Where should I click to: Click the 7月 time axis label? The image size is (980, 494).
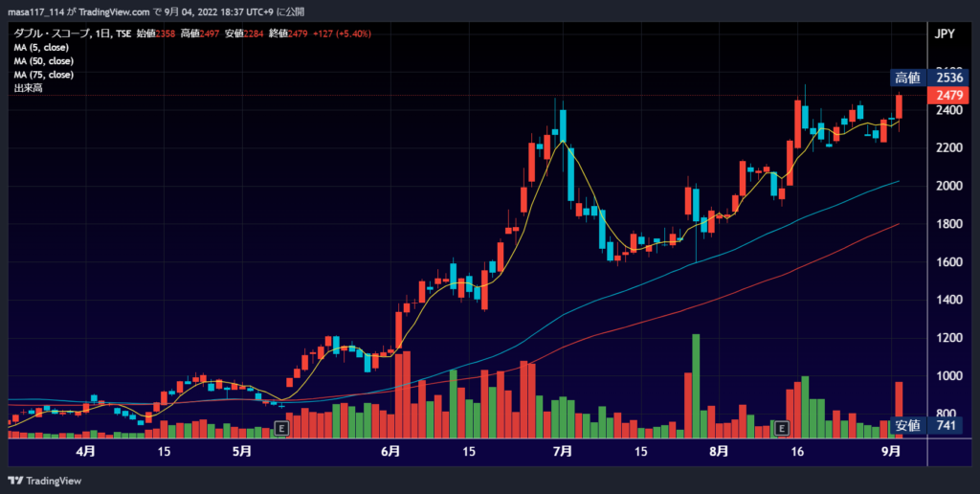[563, 452]
